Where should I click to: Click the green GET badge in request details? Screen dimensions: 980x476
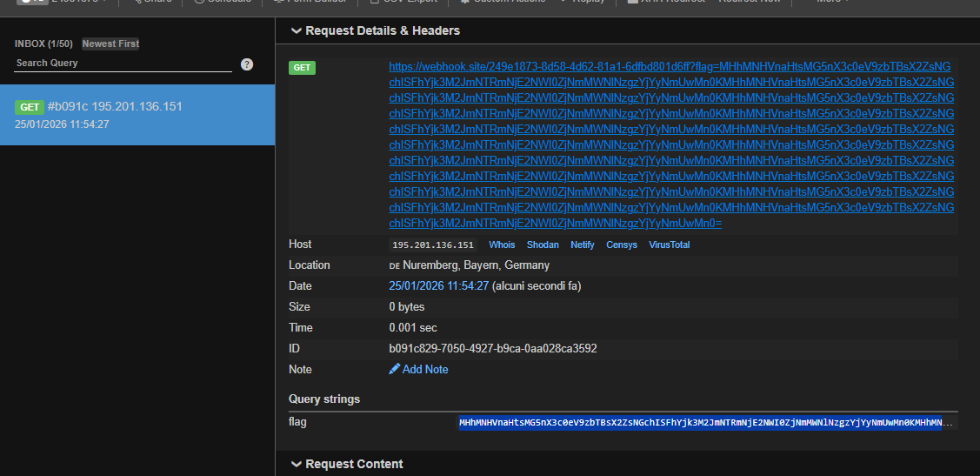302,68
